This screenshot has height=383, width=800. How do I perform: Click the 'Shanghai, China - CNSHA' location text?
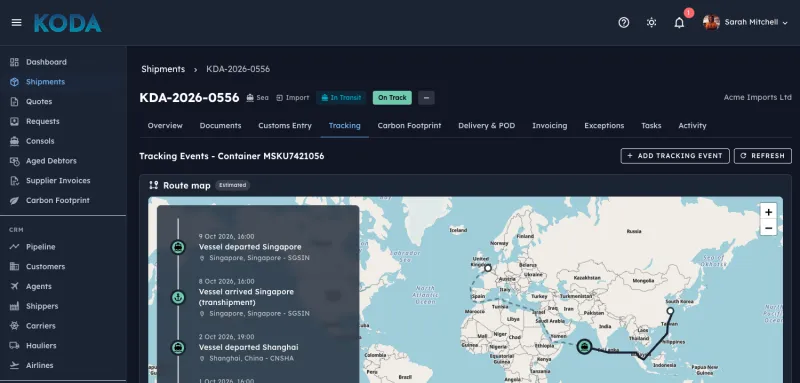tap(252, 359)
